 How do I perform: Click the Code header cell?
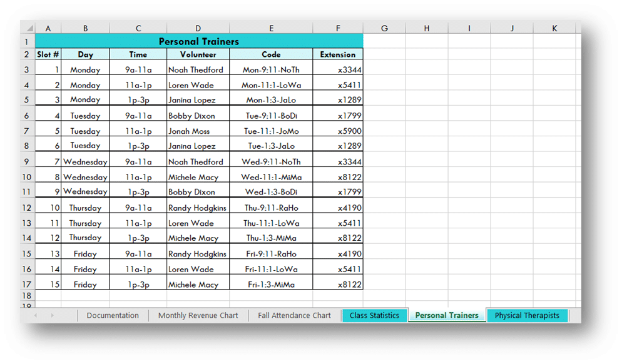271,54
